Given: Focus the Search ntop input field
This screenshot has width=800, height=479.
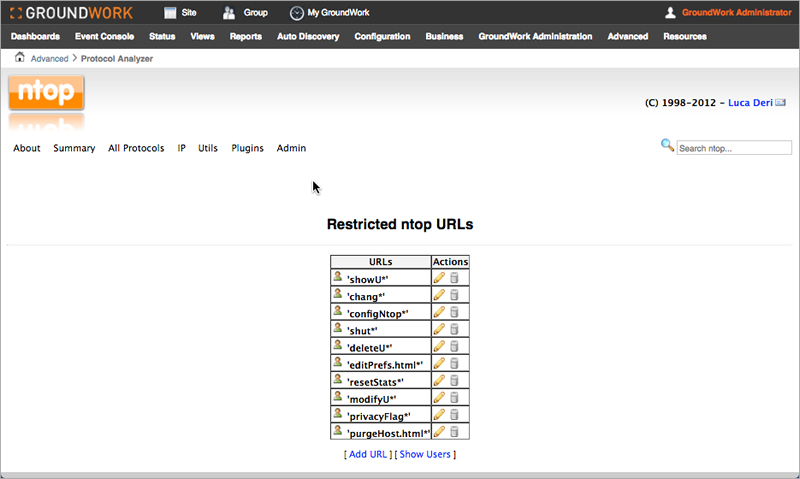Looking at the screenshot, I should [x=734, y=148].
